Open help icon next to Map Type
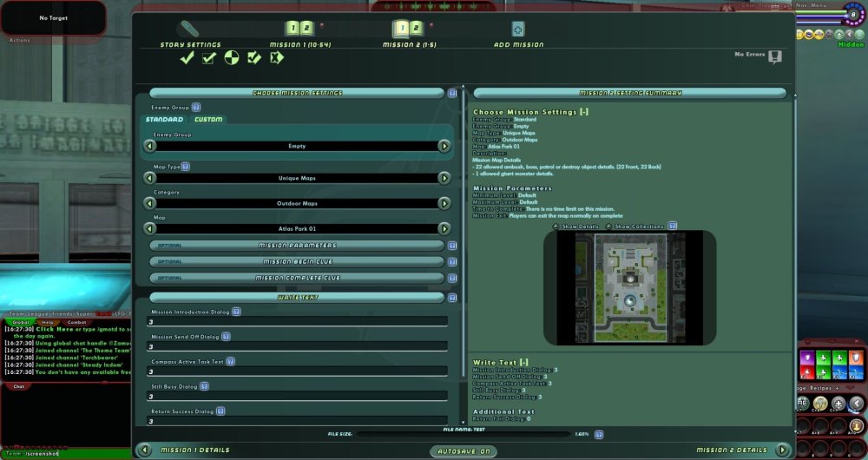Image resolution: width=868 pixels, height=460 pixels. 186,167
